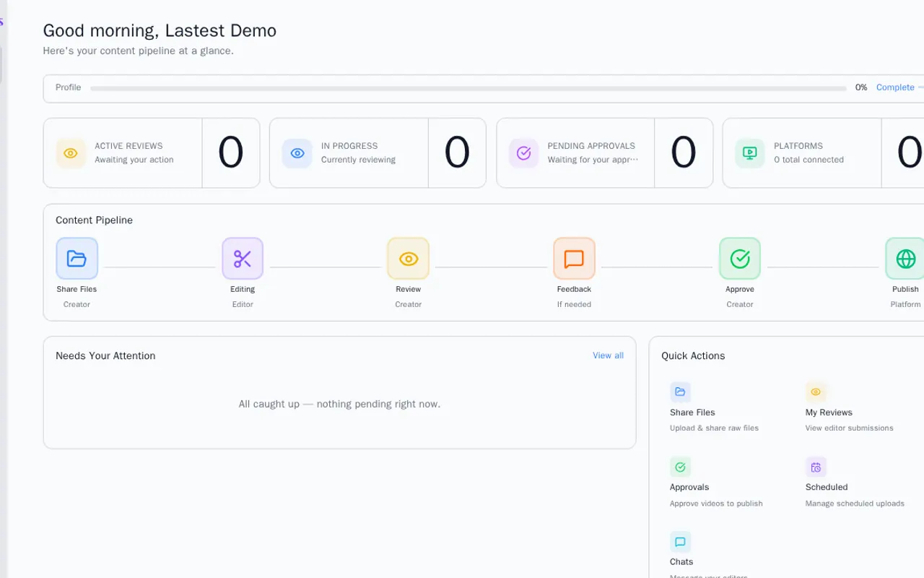Click the 'Currently reviewing' subtitle

(358, 160)
